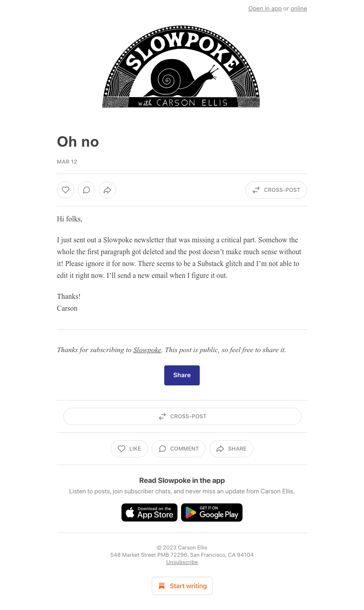This screenshot has width=364, height=610.
Task: View the post online link
Action: [x=299, y=9]
